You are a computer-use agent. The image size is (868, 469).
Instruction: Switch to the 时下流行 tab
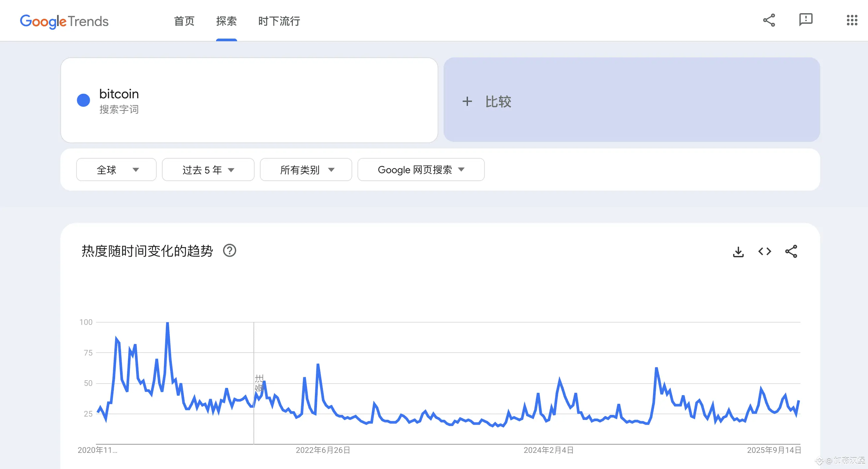(x=279, y=21)
